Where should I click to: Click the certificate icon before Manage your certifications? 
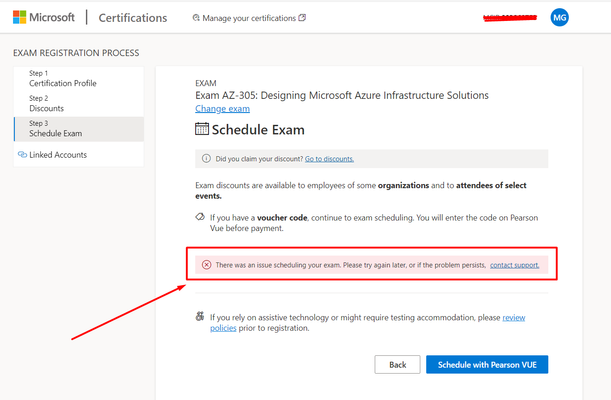click(x=196, y=18)
